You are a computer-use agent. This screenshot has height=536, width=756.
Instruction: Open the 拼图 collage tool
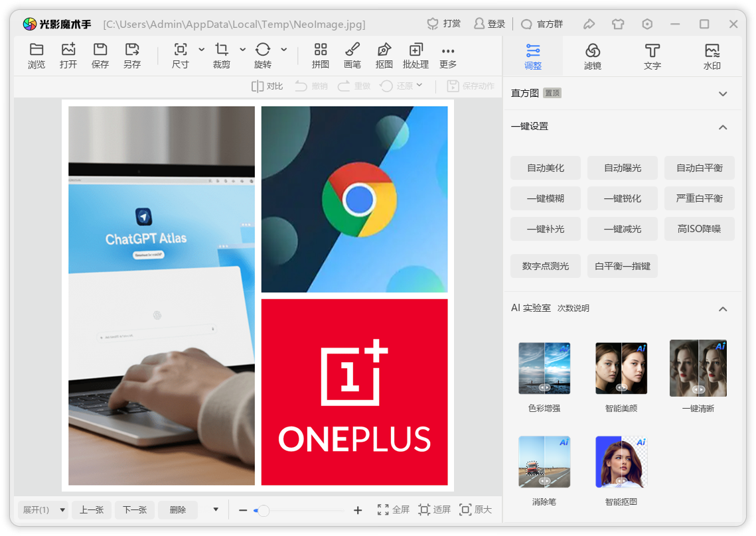coord(321,56)
